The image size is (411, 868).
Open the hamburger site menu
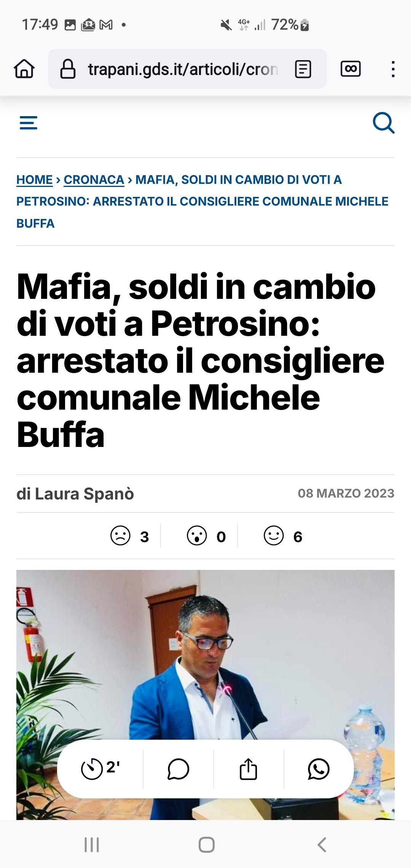[x=29, y=123]
